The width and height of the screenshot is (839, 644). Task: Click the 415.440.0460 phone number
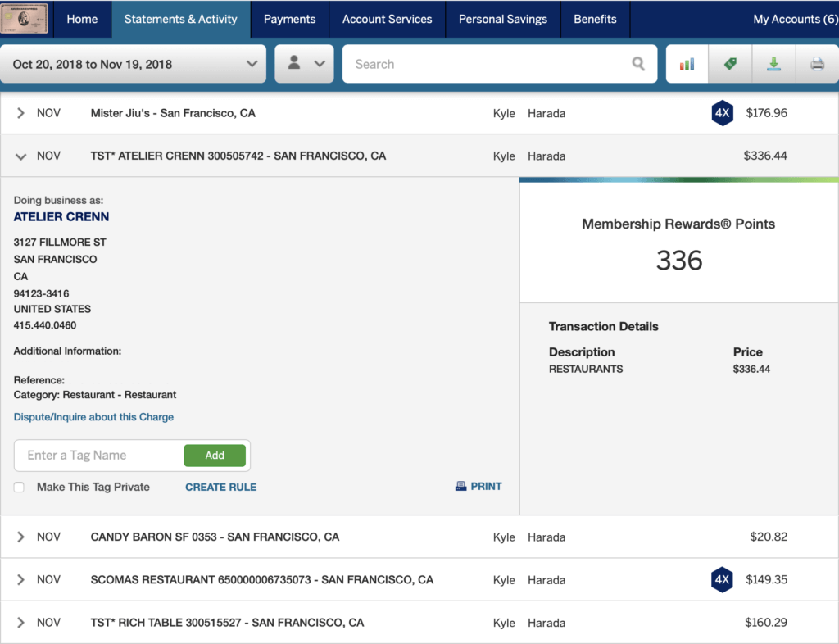pyautogui.click(x=45, y=325)
